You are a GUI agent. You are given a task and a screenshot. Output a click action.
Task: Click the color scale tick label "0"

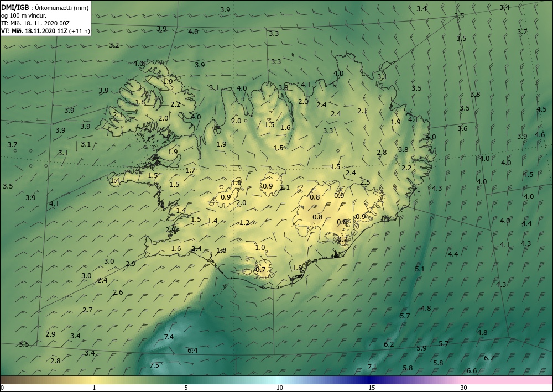[x=2, y=388]
